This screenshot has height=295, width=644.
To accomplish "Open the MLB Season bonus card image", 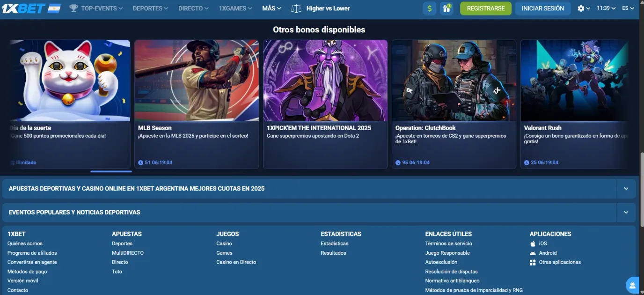I will pyautogui.click(x=197, y=81).
